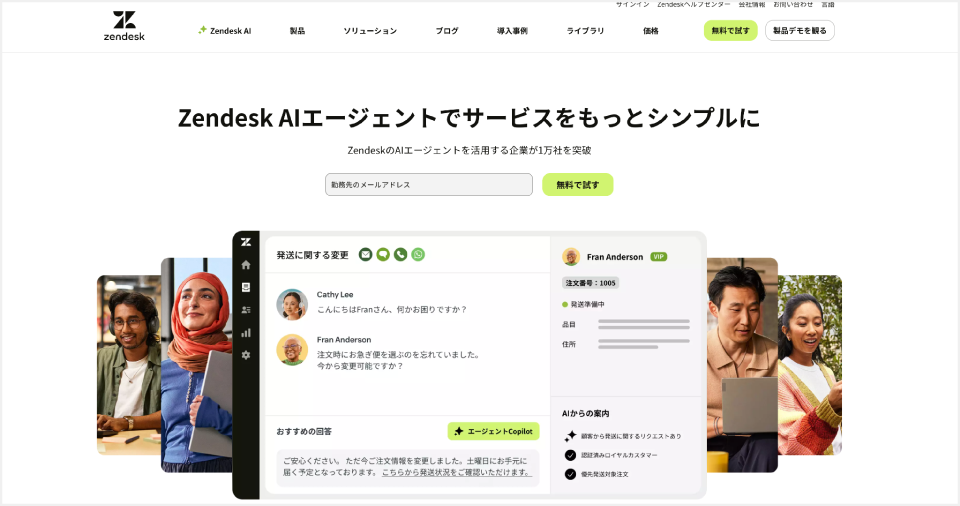Click the green status dot beside 発送準備中
The image size is (960, 506).
tap(565, 304)
